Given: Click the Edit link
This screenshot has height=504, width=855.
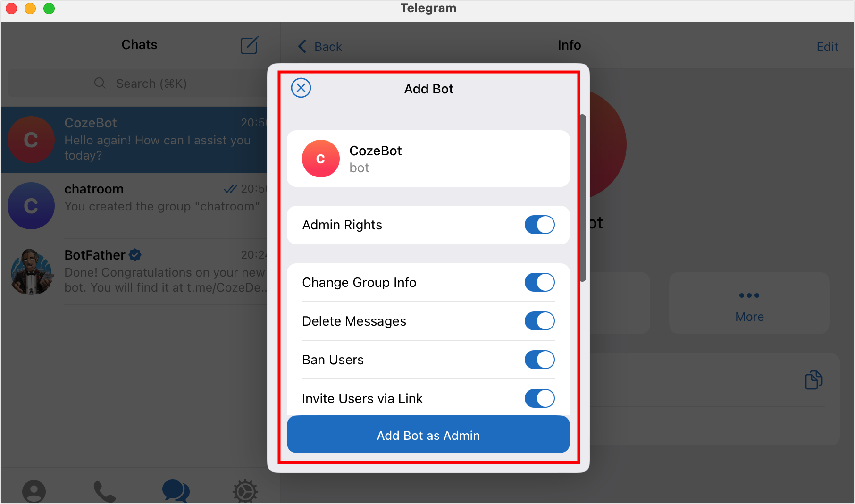Looking at the screenshot, I should pos(827,47).
